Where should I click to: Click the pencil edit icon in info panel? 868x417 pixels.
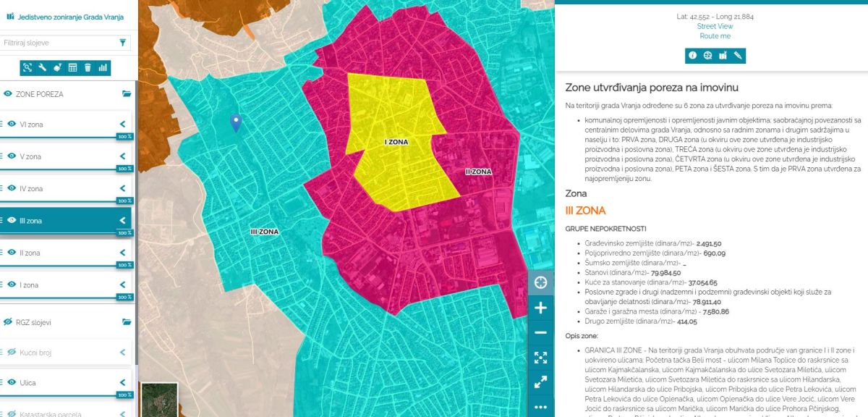click(738, 55)
